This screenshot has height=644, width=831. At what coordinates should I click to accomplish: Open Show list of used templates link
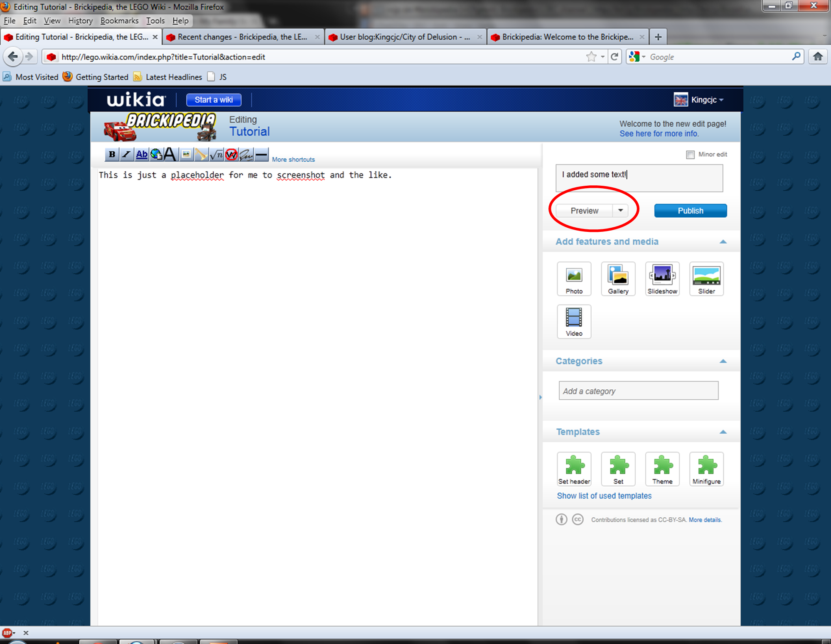coord(604,496)
